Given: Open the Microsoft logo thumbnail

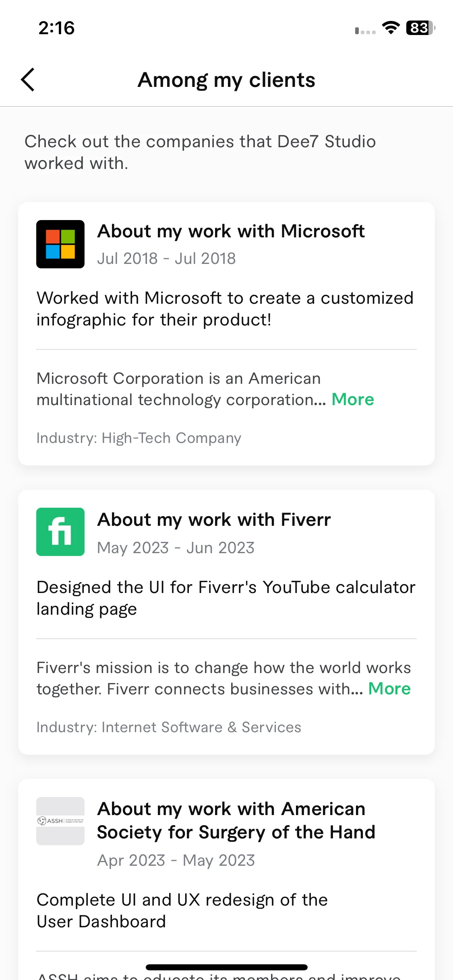Looking at the screenshot, I should 60,244.
